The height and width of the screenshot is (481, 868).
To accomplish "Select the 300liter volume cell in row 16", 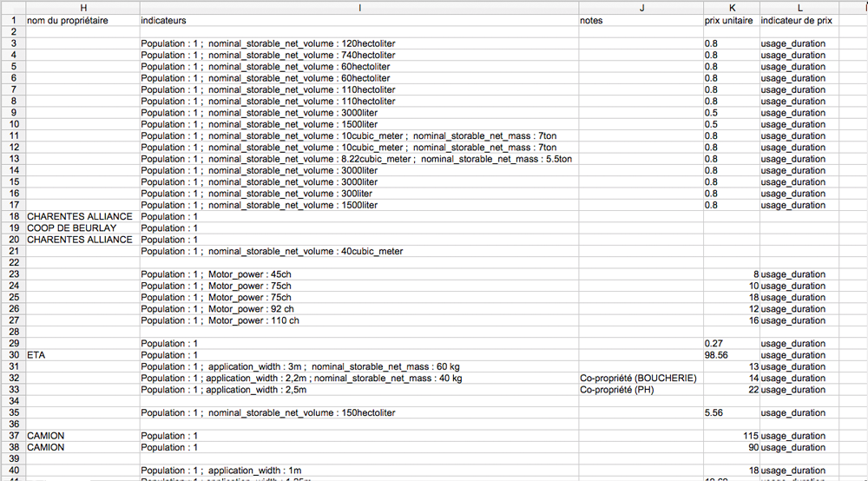I will (359, 193).
